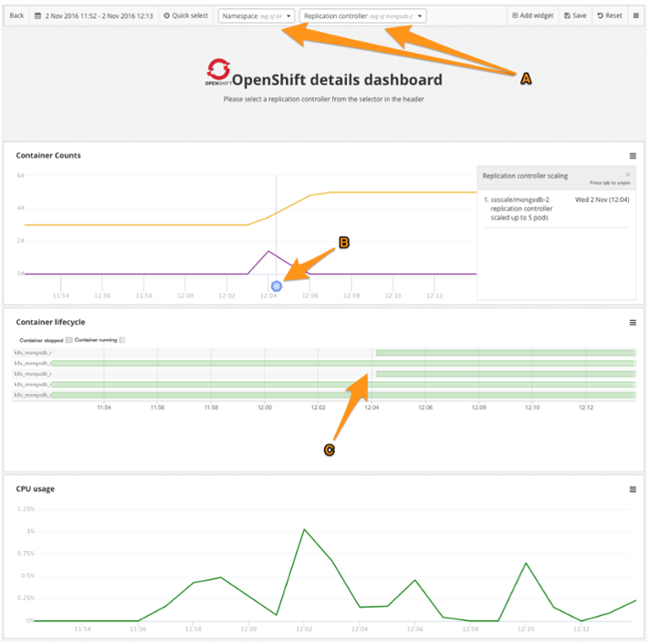Close the Replication controller scaling panel
This screenshot has width=649, height=644.
627,174
